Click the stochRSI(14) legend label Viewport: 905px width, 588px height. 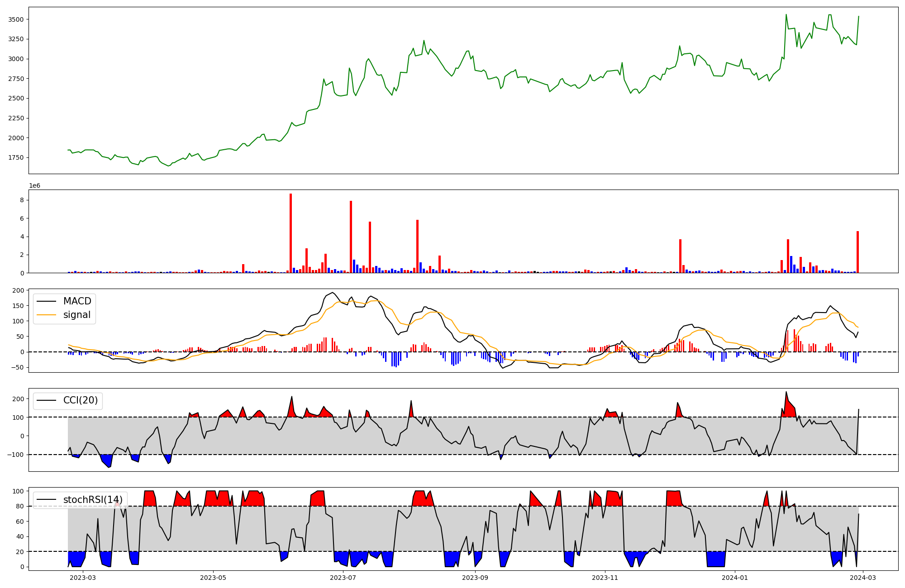[x=93, y=500]
